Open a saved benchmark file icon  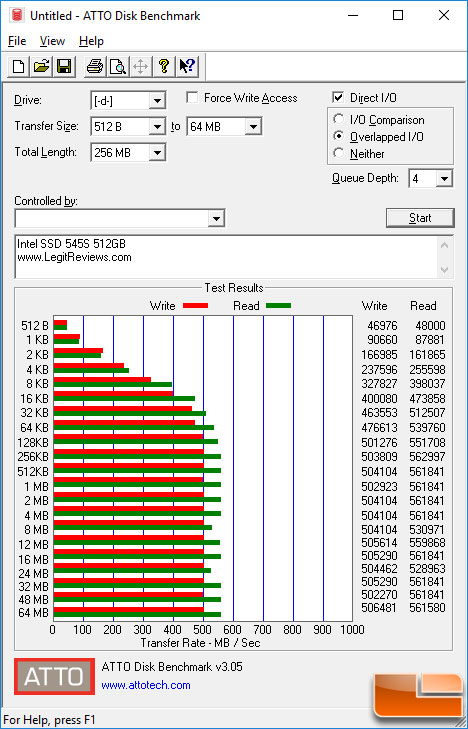click(x=41, y=66)
